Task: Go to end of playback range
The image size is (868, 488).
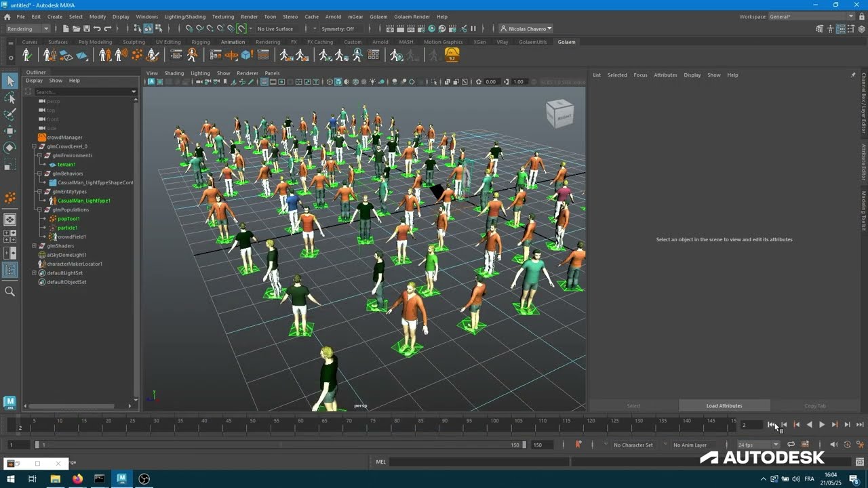Action: pyautogui.click(x=860, y=425)
